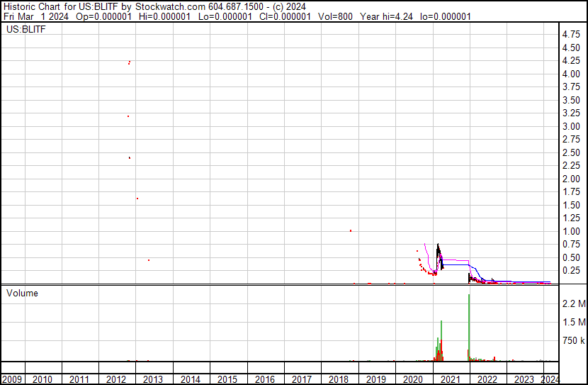Click the 2018 year label on timeline
The width and height of the screenshot is (588, 385).
tap(338, 379)
